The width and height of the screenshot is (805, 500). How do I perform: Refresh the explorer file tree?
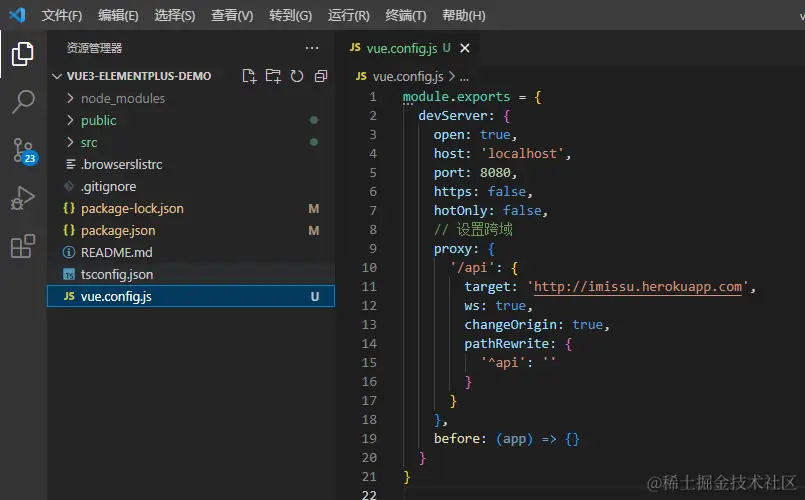[x=297, y=76]
